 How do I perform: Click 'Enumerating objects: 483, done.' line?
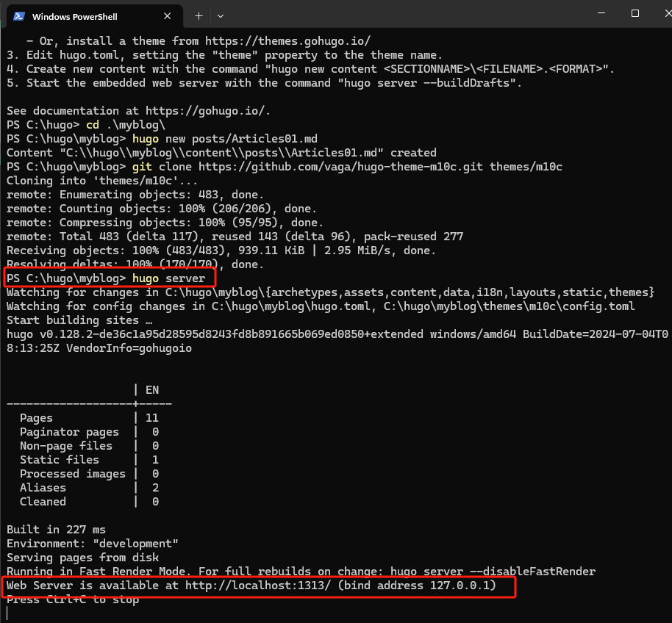(x=135, y=195)
